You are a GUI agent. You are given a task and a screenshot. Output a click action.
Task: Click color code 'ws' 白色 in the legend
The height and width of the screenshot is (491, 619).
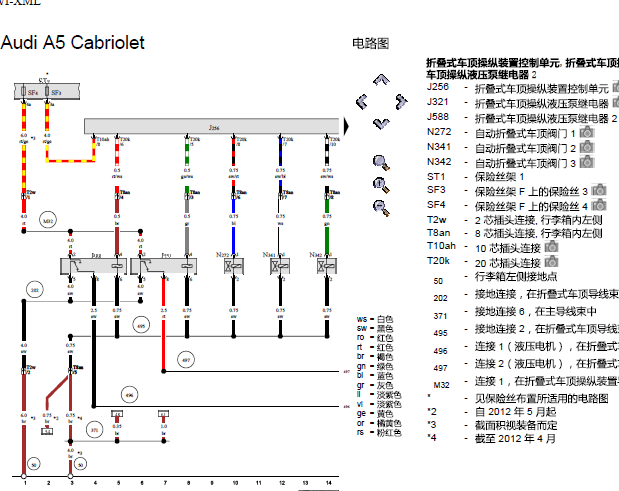[x=375, y=319]
